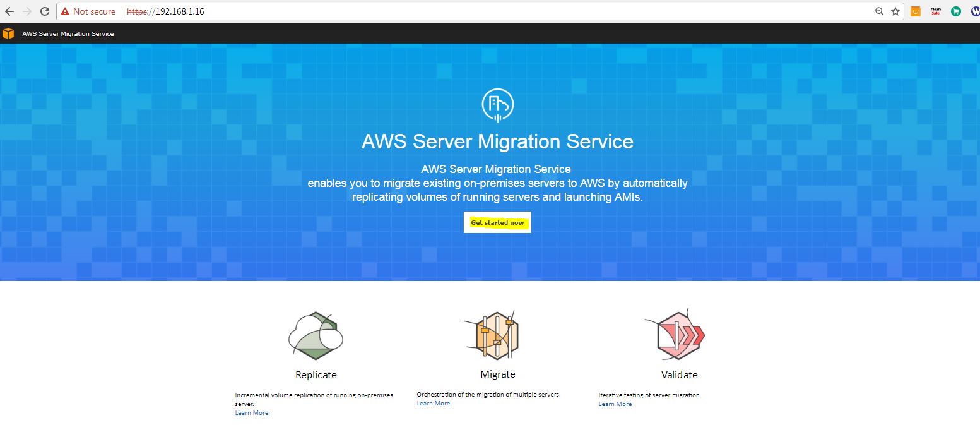Open the orange shopping bag extension
The width and height of the screenshot is (980, 425).
(x=915, y=11)
